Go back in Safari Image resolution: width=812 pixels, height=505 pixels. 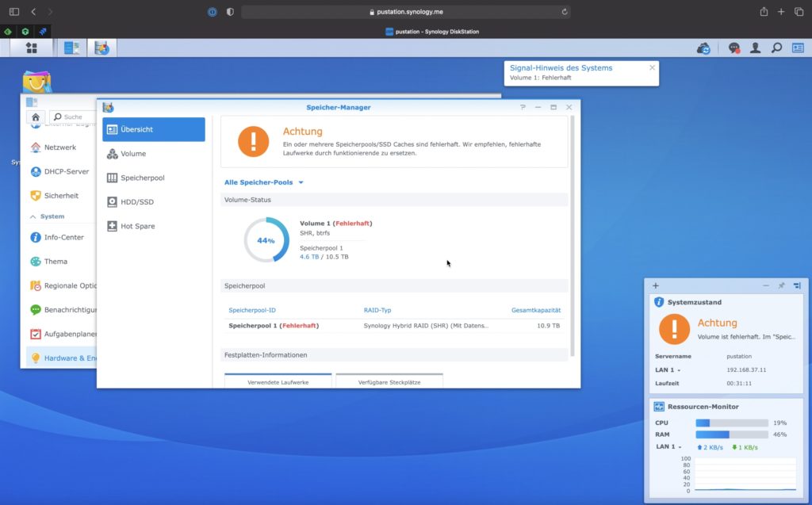[x=33, y=11]
